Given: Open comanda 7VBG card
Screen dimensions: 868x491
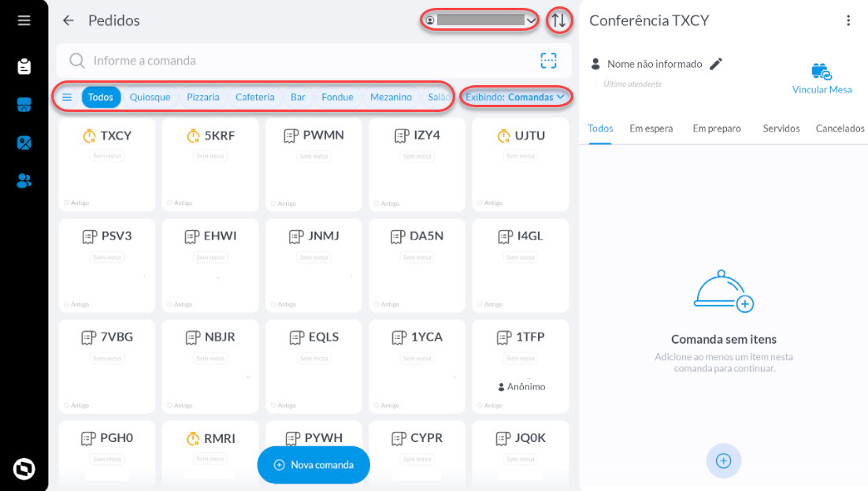Looking at the screenshot, I should click(107, 366).
